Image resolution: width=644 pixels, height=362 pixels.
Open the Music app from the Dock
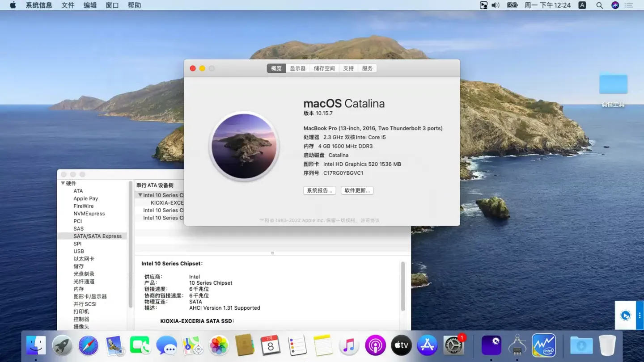[x=349, y=345]
